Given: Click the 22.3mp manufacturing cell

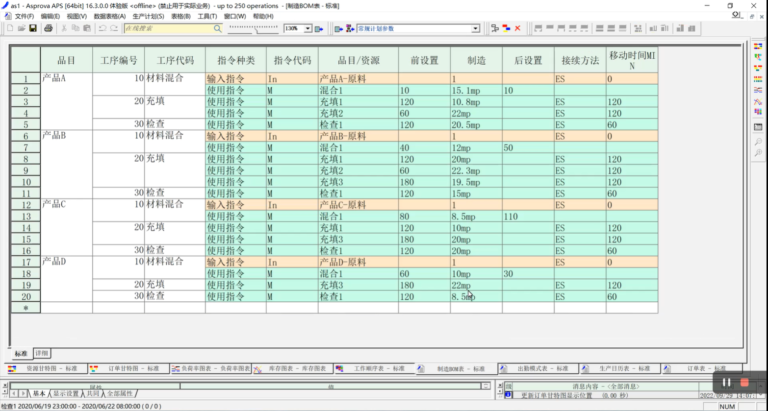Looking at the screenshot, I should (477, 170).
